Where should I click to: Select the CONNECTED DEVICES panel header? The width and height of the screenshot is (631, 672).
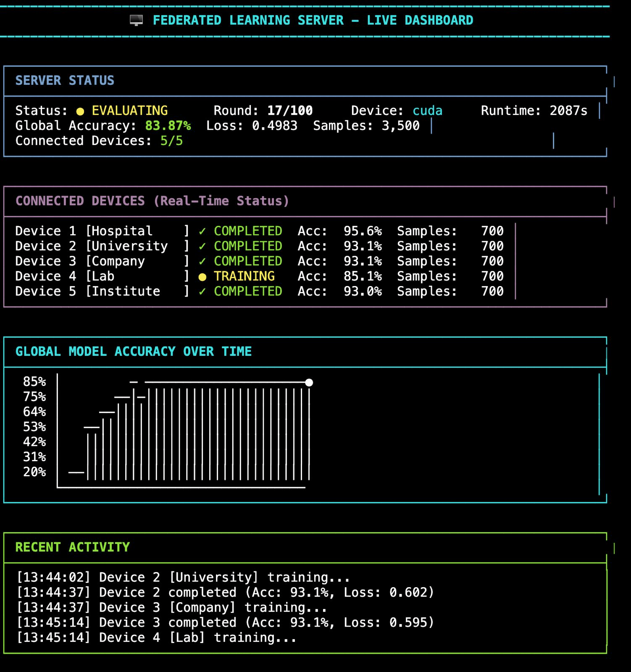point(152,201)
